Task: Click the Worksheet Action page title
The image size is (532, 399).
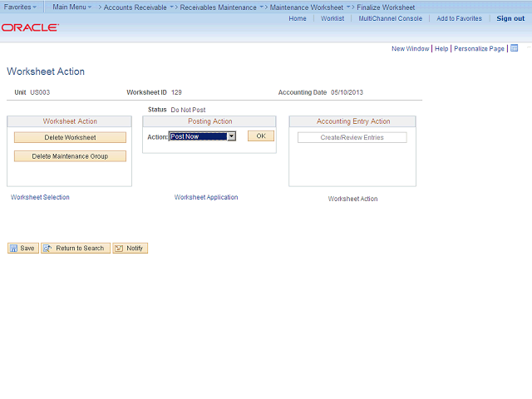Action: (46, 71)
